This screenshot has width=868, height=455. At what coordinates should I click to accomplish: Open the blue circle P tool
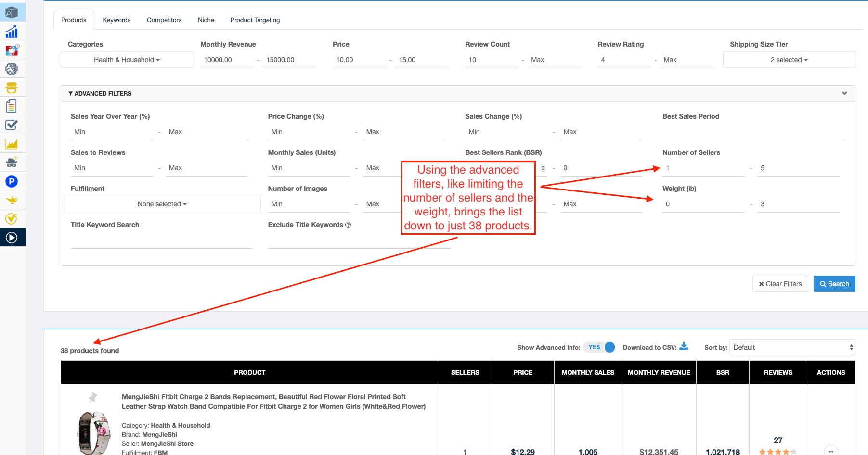pos(12,181)
